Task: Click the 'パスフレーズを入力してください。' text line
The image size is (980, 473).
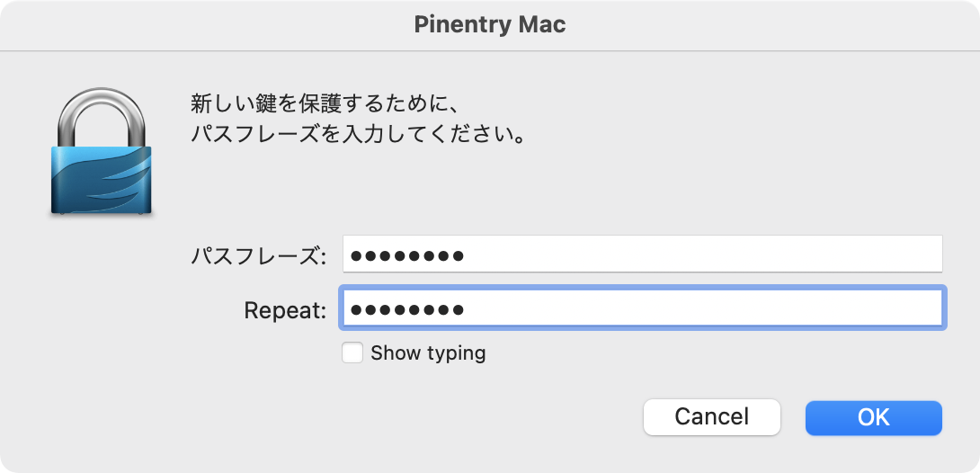Action: [x=357, y=134]
